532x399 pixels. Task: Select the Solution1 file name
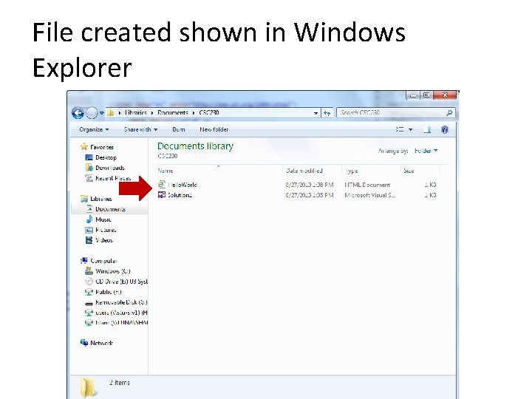180,195
